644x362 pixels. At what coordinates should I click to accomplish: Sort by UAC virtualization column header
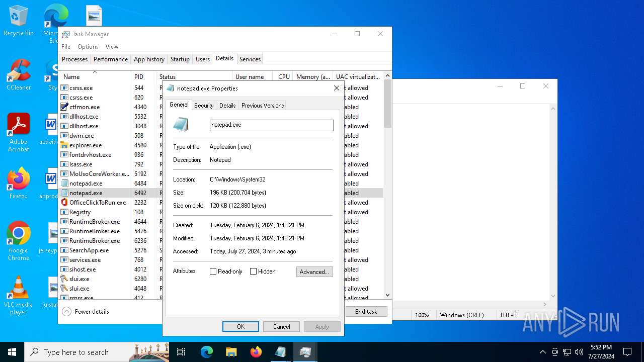tap(358, 76)
